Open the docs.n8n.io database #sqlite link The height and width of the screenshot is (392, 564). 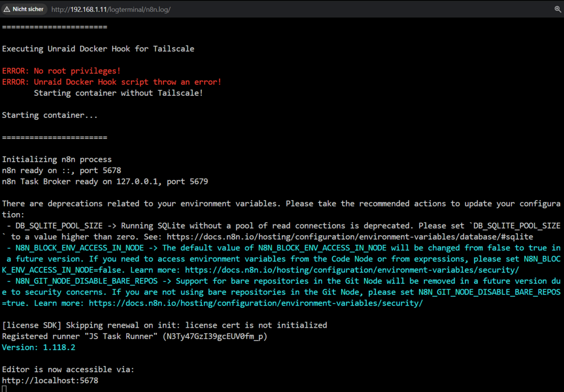pos(350,237)
